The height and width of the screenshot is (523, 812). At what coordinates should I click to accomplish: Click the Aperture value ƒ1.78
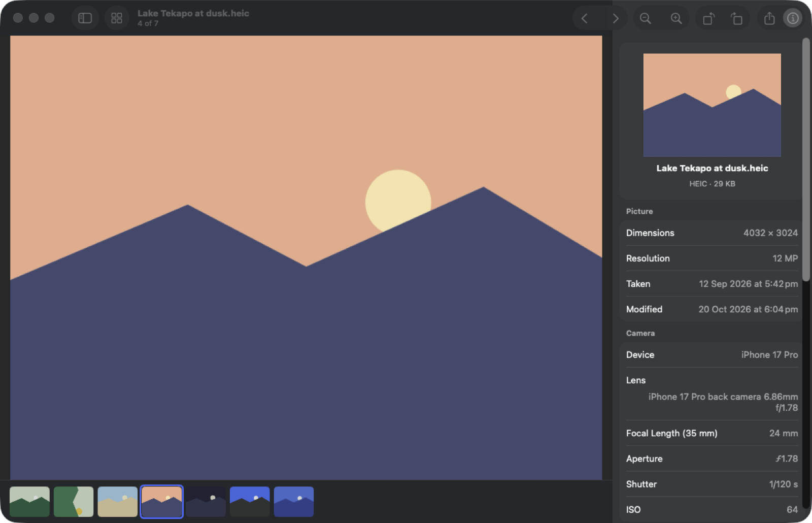(x=787, y=459)
